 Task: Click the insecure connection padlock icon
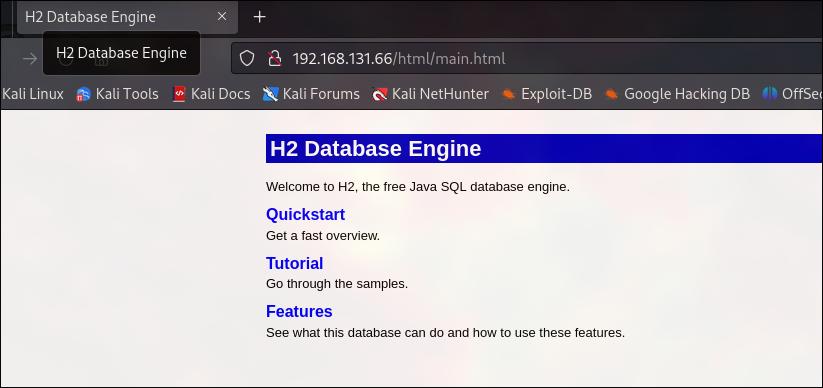pos(275,58)
